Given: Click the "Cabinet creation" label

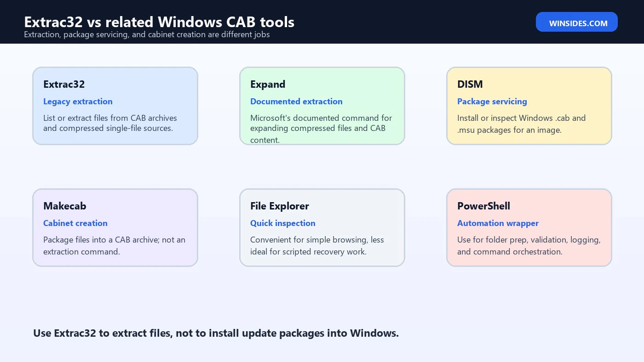Looking at the screenshot, I should click(75, 223).
